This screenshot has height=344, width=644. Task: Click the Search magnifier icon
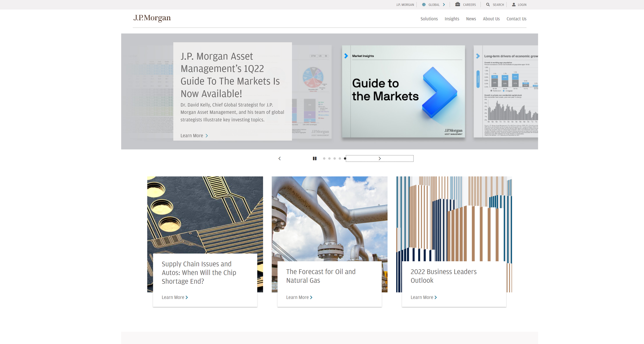tap(488, 5)
